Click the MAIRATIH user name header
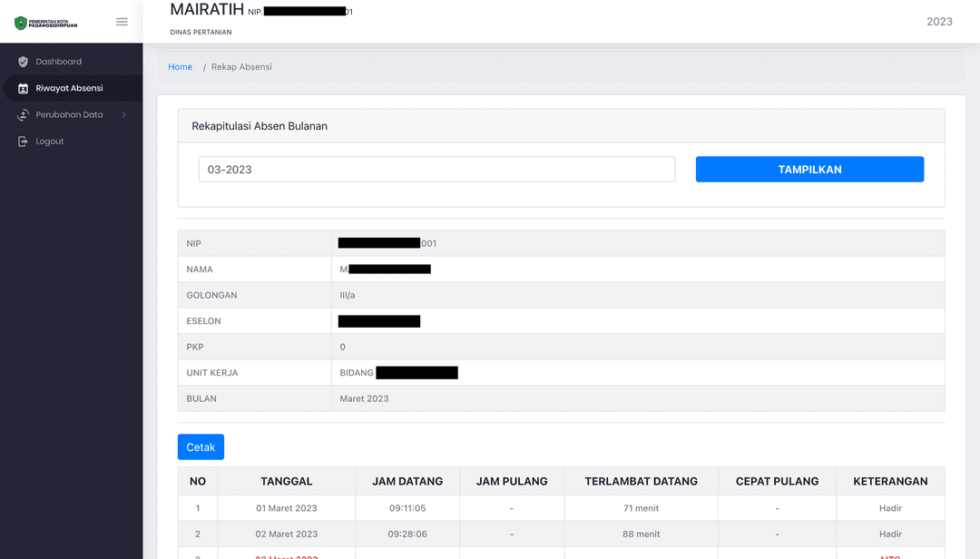The width and height of the screenshot is (980, 559). [207, 9]
